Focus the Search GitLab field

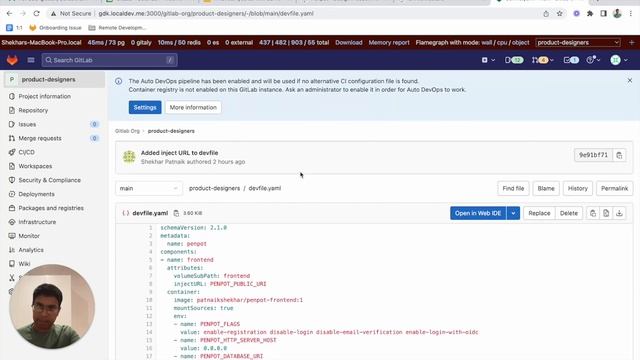coord(109,60)
